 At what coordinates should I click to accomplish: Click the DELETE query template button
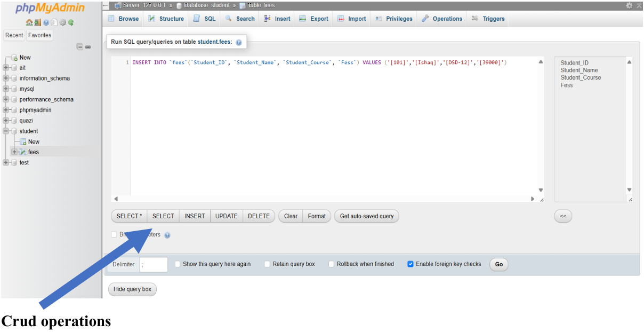click(259, 216)
